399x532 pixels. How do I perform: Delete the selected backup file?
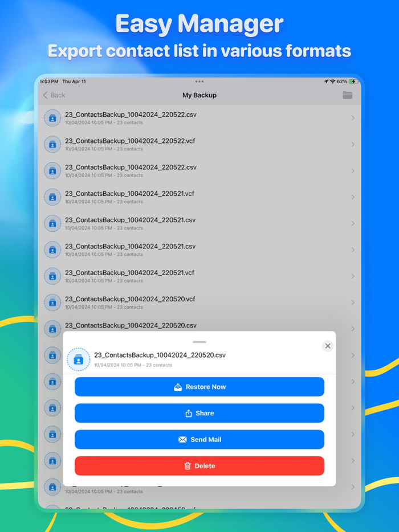199,466
